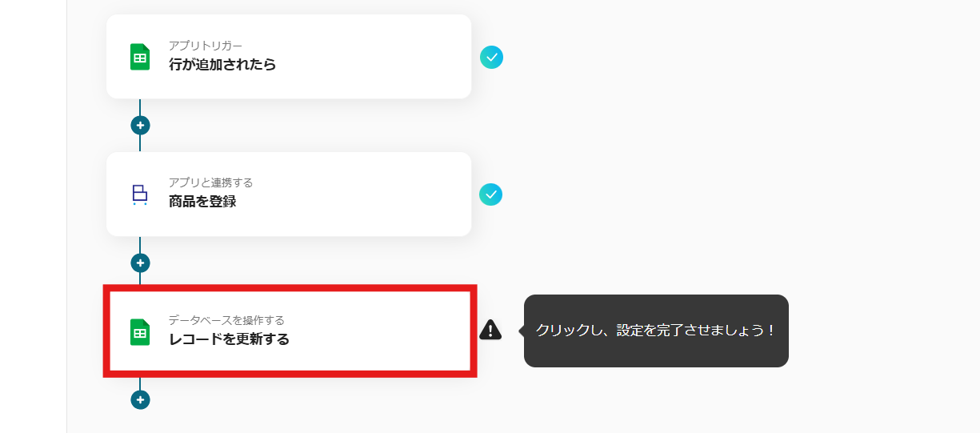Click the Google Sheets icon in 行が追加されたら card
Image resolution: width=980 pixels, height=433 pixels.
[140, 57]
